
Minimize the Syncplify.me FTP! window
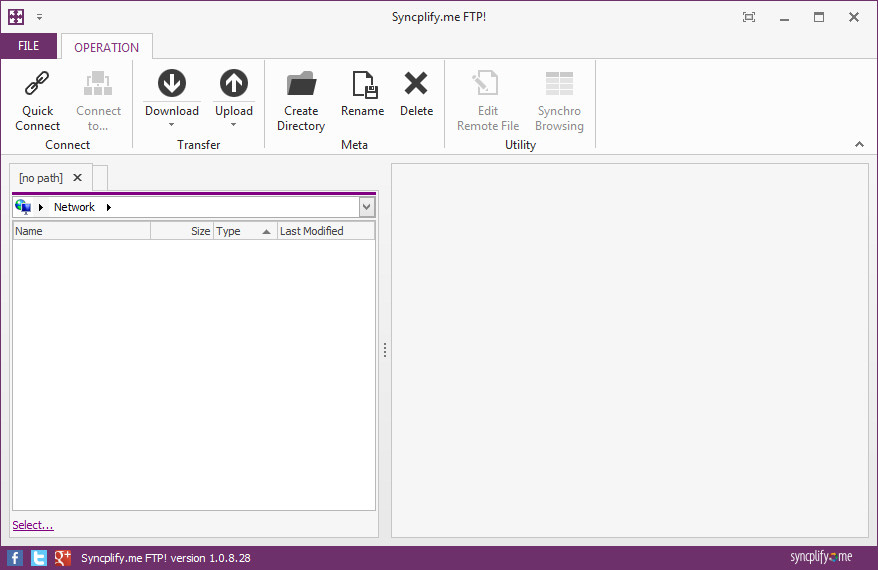point(784,18)
